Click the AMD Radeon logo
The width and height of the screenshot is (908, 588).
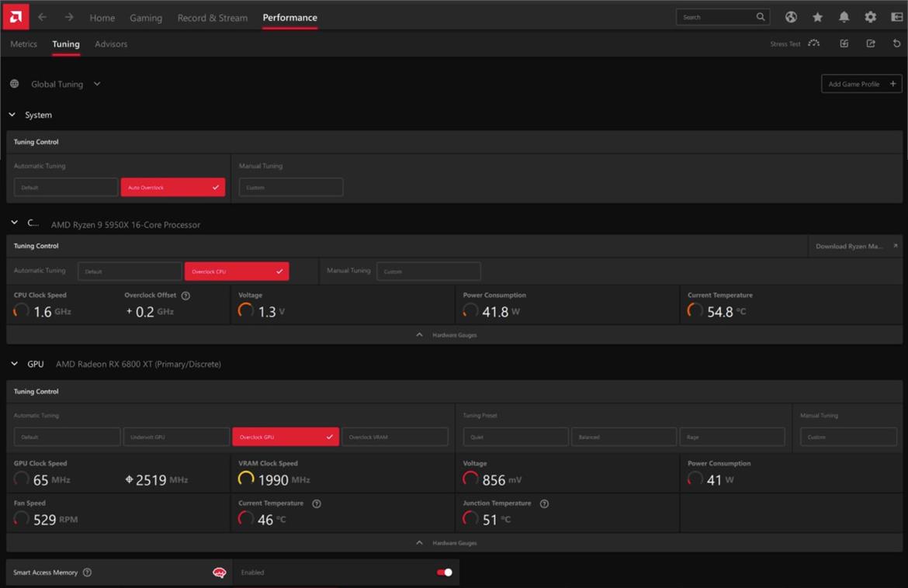click(15, 16)
